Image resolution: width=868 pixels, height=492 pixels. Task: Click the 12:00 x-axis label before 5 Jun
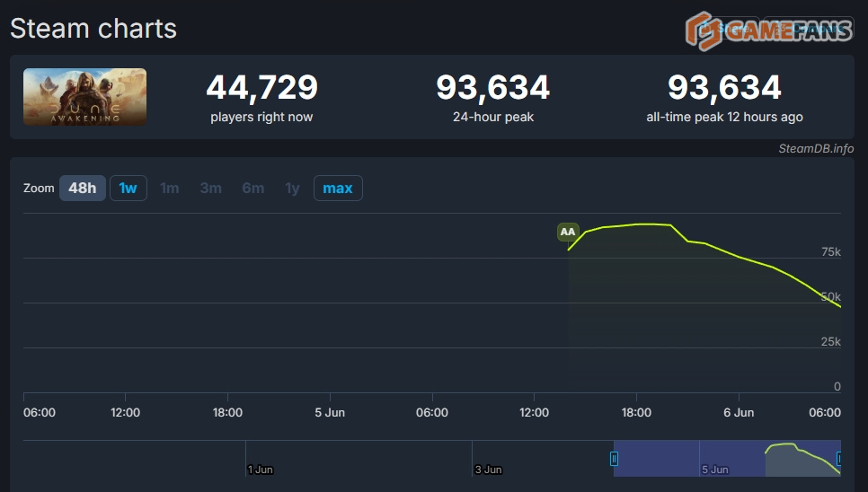(125, 412)
